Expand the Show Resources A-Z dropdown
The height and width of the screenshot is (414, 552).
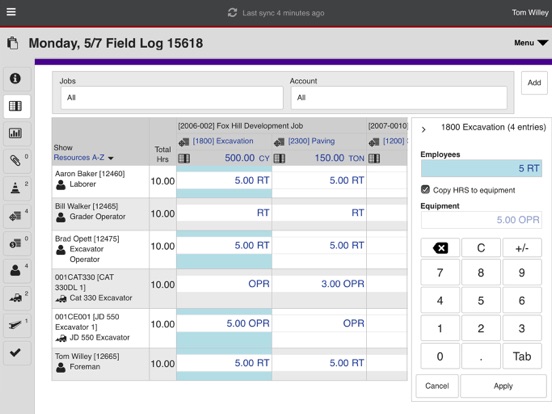tap(83, 158)
